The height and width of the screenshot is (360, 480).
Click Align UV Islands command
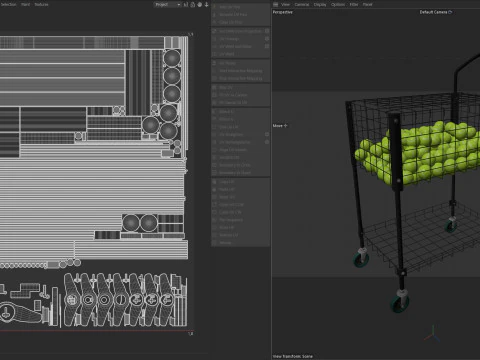[x=241, y=150]
